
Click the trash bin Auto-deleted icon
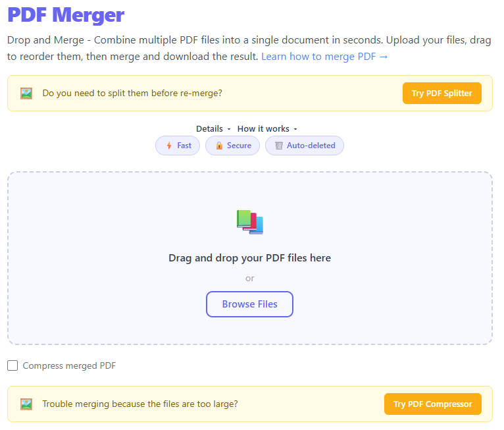coord(279,146)
